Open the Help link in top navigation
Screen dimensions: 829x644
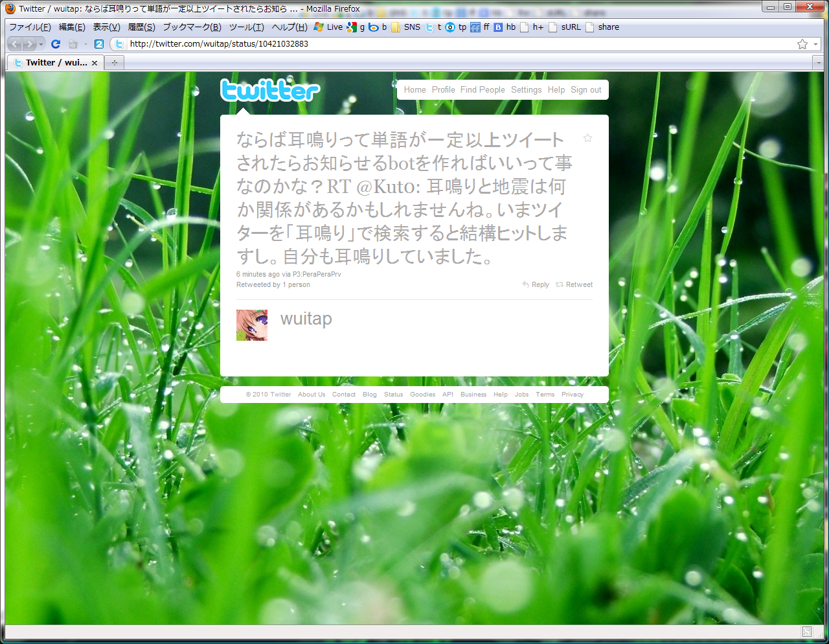556,90
